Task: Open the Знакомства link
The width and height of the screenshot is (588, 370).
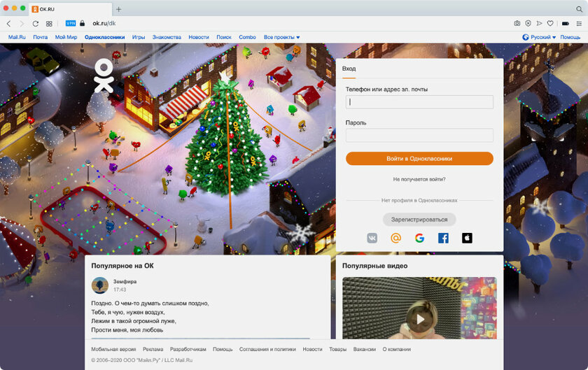Action: [x=167, y=37]
